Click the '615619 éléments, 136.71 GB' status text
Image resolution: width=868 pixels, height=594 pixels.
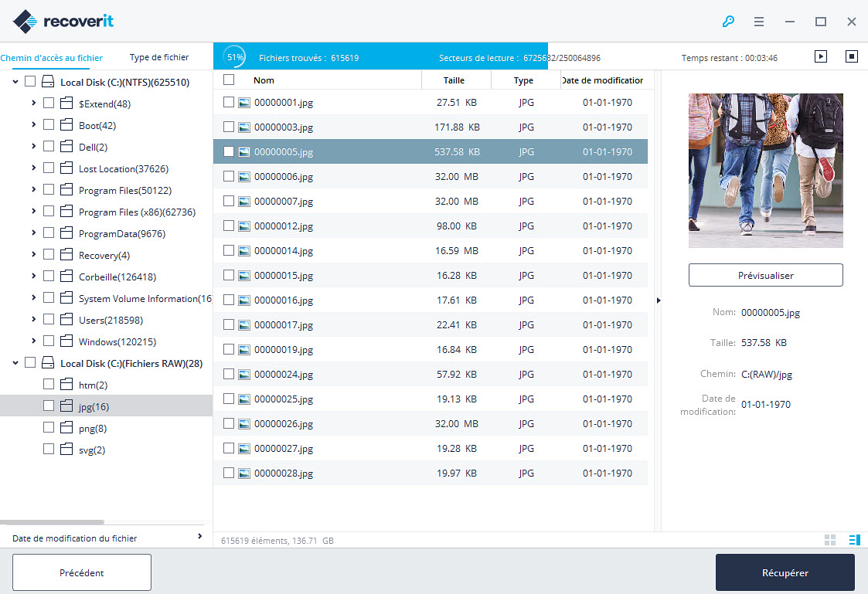(277, 541)
